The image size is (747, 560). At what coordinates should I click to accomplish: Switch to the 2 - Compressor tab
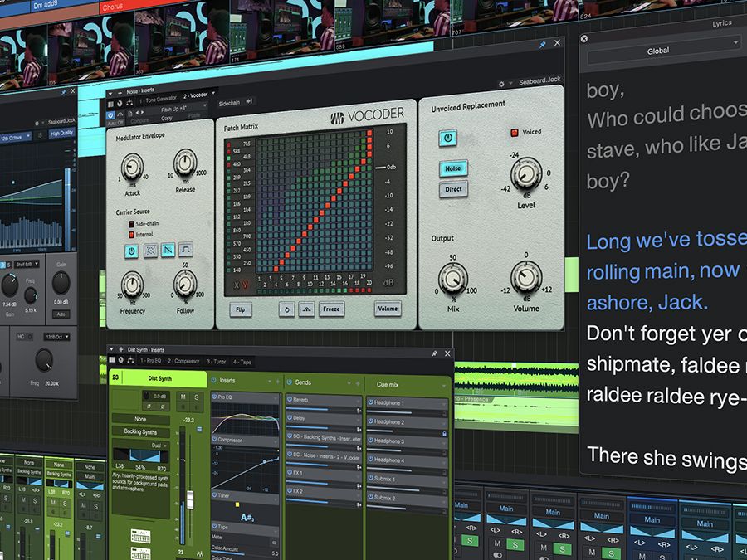coord(183,361)
